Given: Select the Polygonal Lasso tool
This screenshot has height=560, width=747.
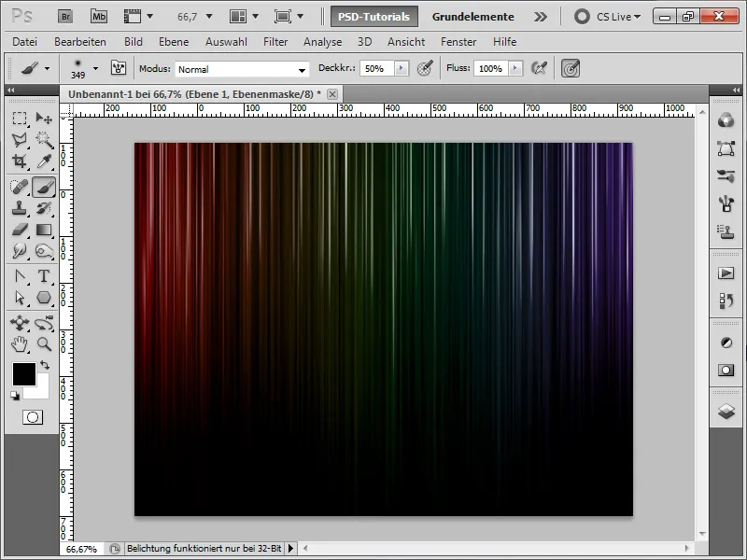Looking at the screenshot, I should click(x=20, y=139).
